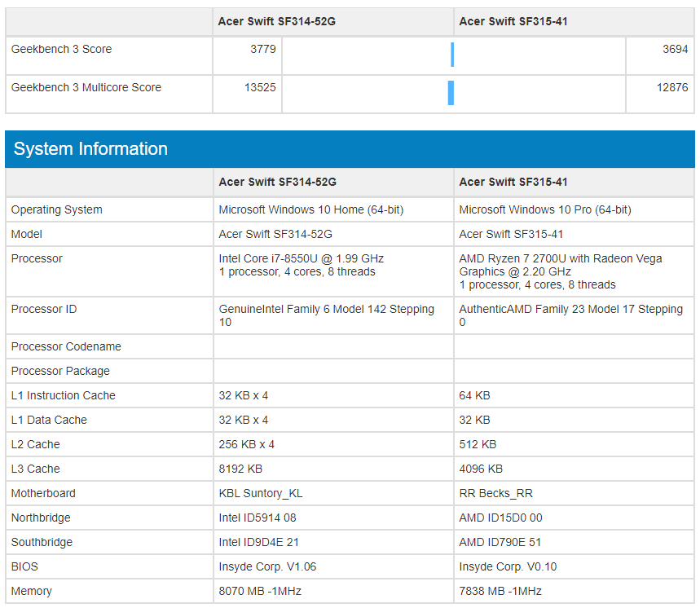The height and width of the screenshot is (608, 700).
Task: Select multicore value 12876
Action: click(x=671, y=87)
